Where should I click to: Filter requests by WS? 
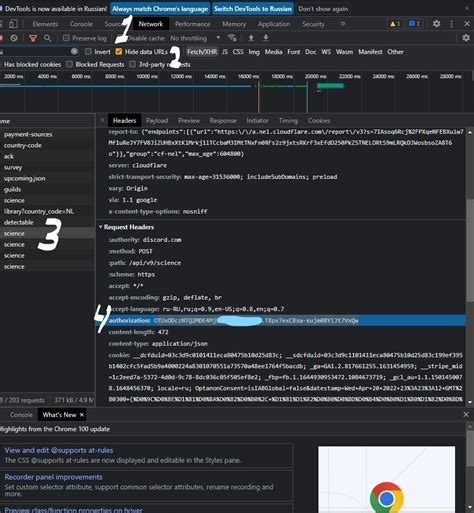[326, 52]
